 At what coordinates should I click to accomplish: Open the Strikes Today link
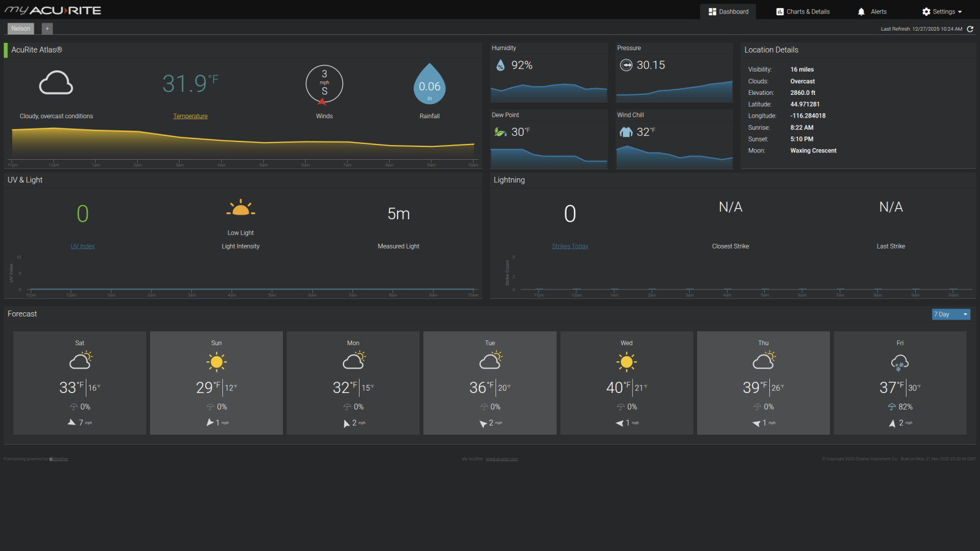coord(570,246)
